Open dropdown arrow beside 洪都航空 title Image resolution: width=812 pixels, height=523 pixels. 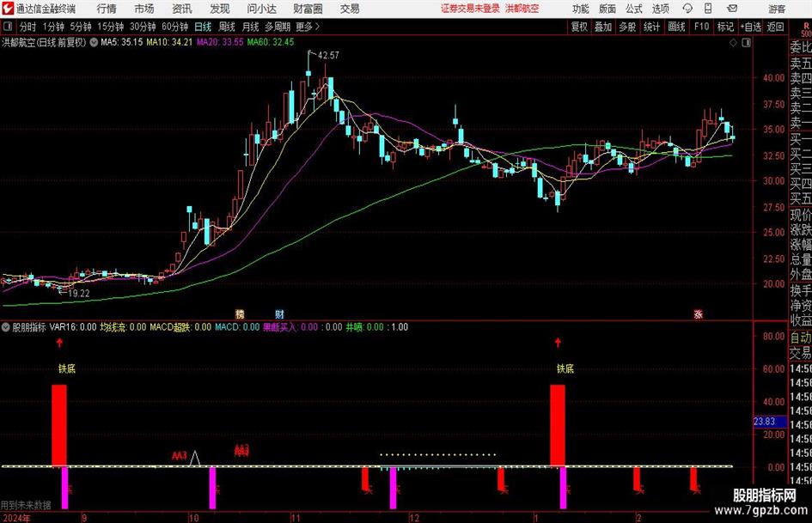pos(94,42)
